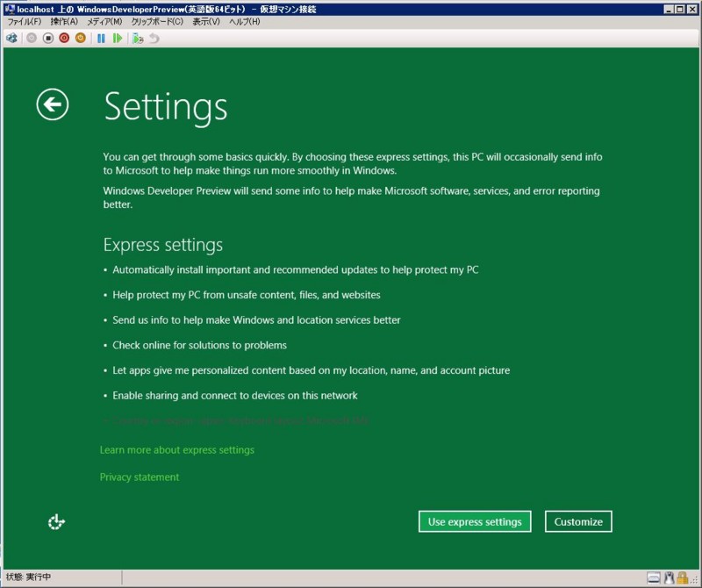Viewport: 702px width, 588px height.
Task: Click the red Shut Down toolbar icon
Action: (64, 39)
